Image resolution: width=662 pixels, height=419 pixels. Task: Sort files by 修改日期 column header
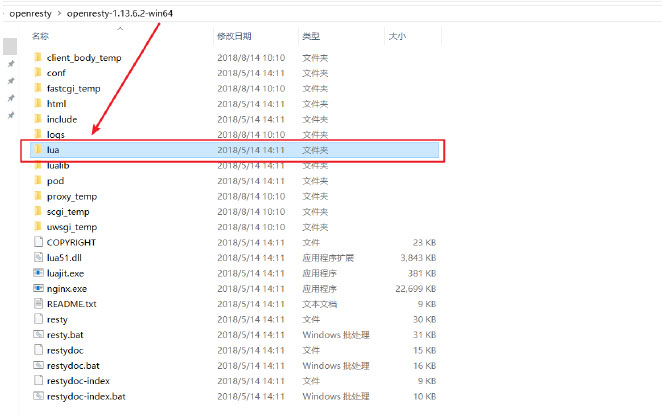[x=234, y=36]
